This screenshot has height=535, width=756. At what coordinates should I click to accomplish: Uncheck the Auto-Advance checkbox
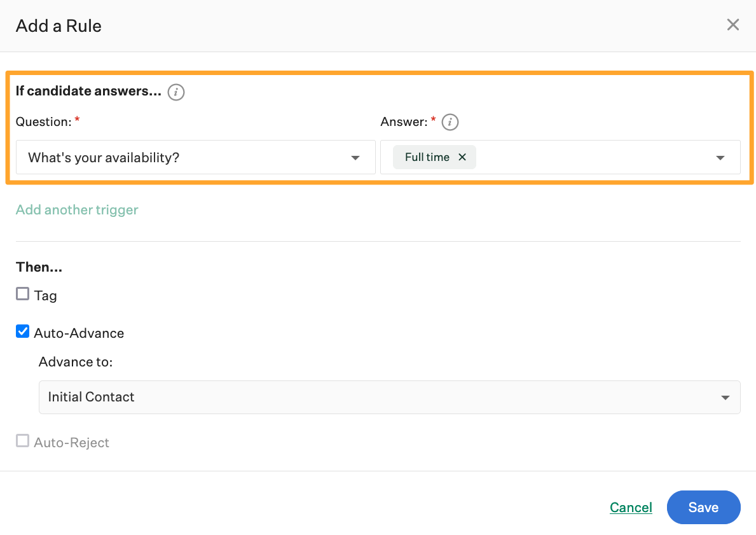(x=22, y=331)
